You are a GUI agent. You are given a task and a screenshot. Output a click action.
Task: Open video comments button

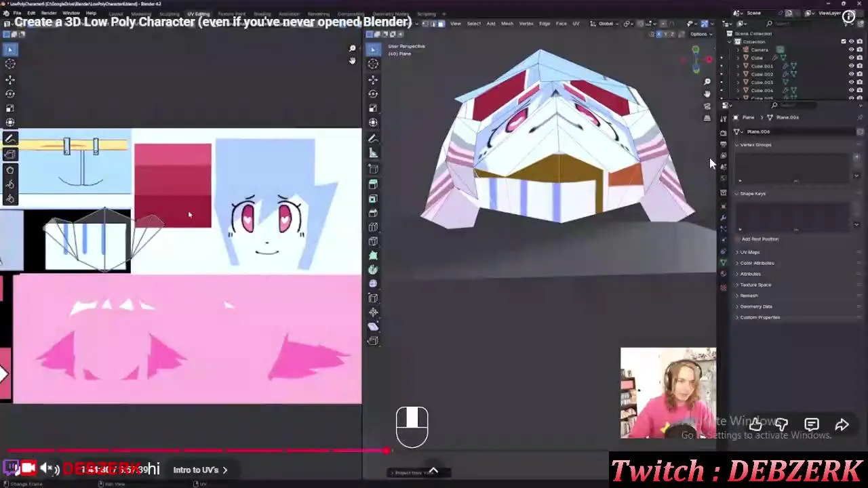[x=812, y=425]
